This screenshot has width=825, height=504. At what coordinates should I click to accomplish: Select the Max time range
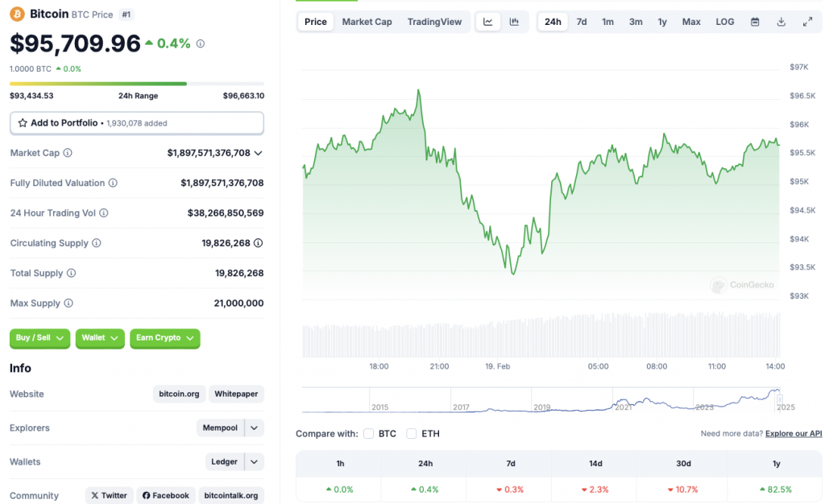(x=691, y=22)
